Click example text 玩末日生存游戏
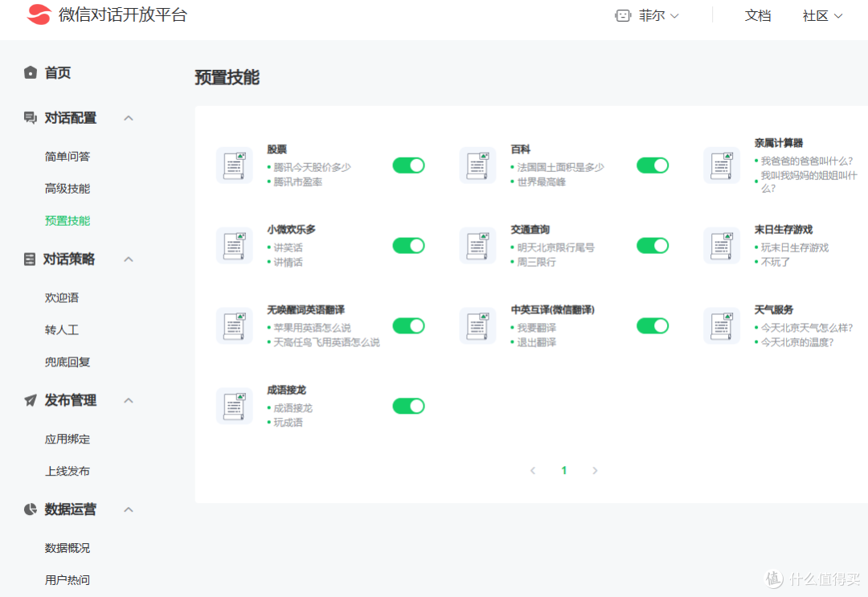 794,247
